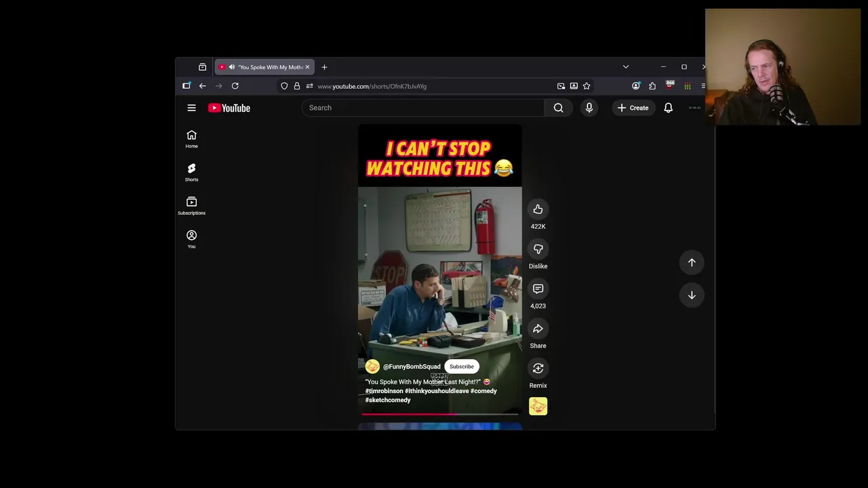Open the #comedy hashtag
Image resolution: width=868 pixels, height=488 pixels.
tap(484, 391)
